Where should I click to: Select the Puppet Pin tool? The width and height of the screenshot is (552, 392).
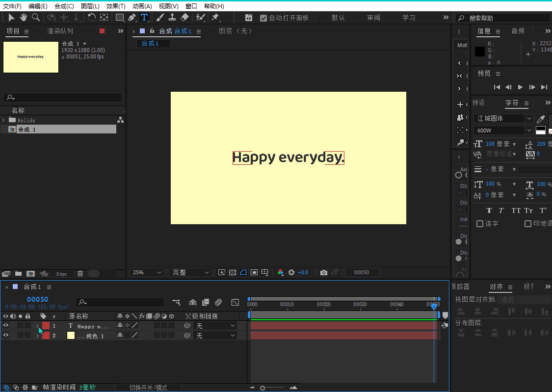(x=215, y=18)
